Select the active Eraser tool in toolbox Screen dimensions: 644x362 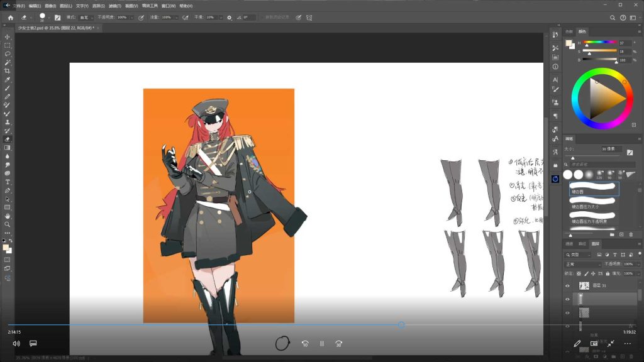(8, 139)
